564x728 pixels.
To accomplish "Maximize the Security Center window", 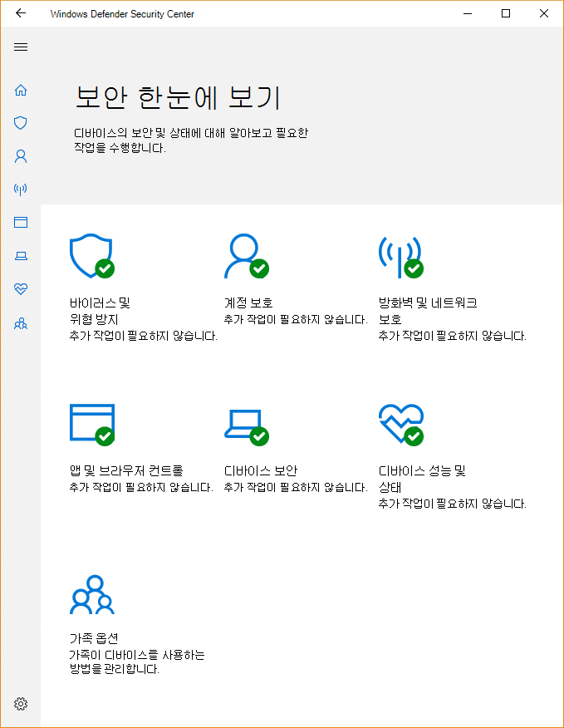I will coord(506,13).
